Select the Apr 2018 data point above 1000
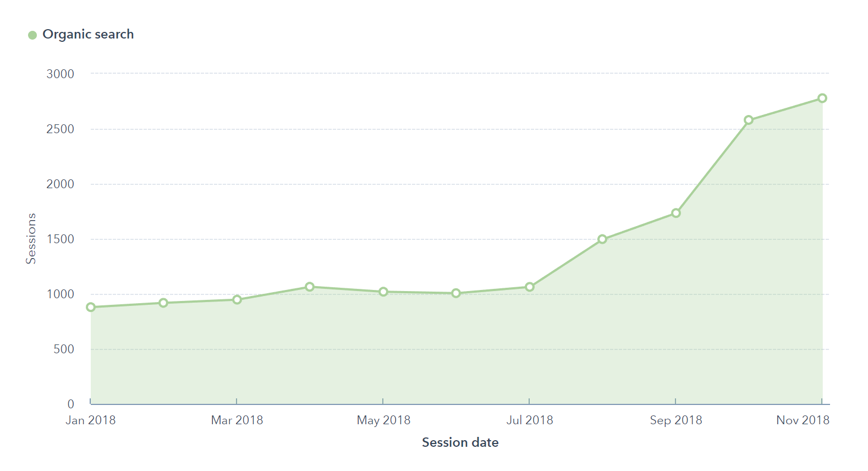Screen dimensions: 868x471 pyautogui.click(x=310, y=287)
